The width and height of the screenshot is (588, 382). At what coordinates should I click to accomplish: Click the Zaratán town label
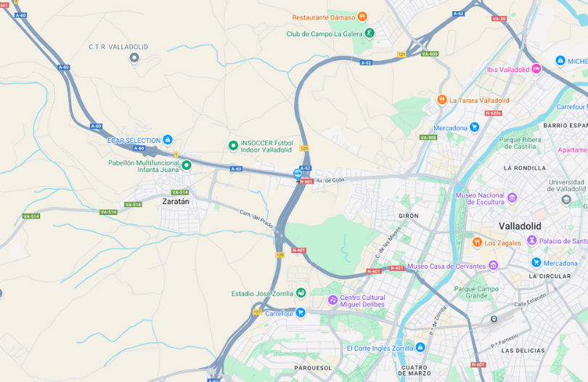176,201
